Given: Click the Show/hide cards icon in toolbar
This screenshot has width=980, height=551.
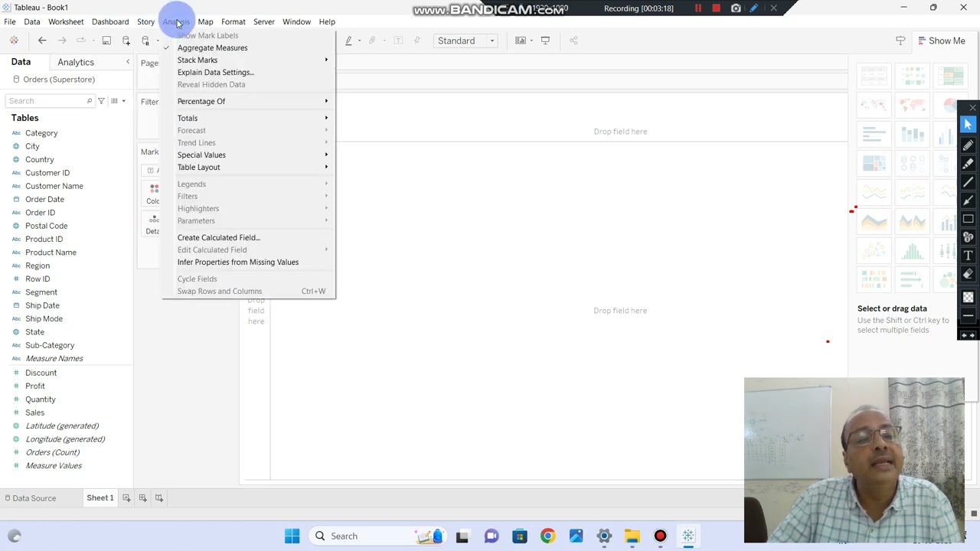Looking at the screenshot, I should click(x=520, y=41).
